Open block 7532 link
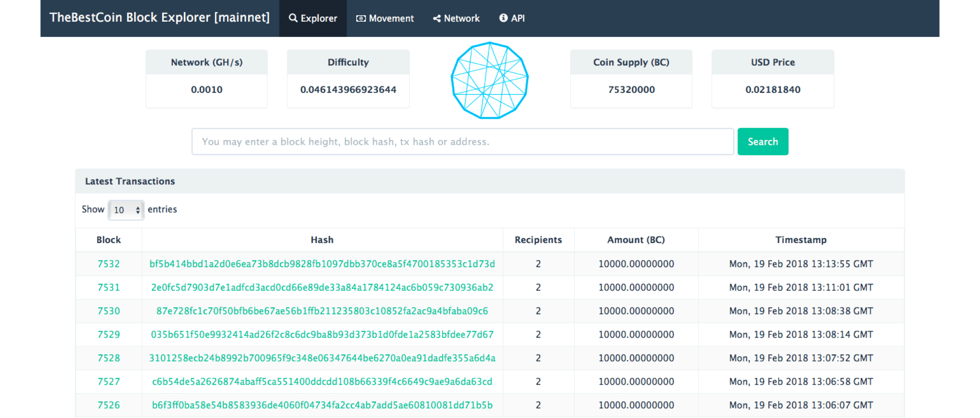This screenshot has width=980, height=418. point(108,264)
